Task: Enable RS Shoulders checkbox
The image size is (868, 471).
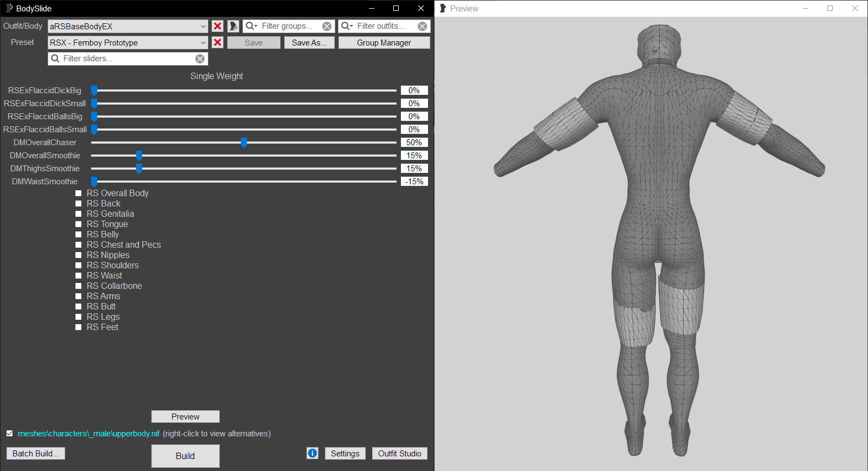Action: 78,265
